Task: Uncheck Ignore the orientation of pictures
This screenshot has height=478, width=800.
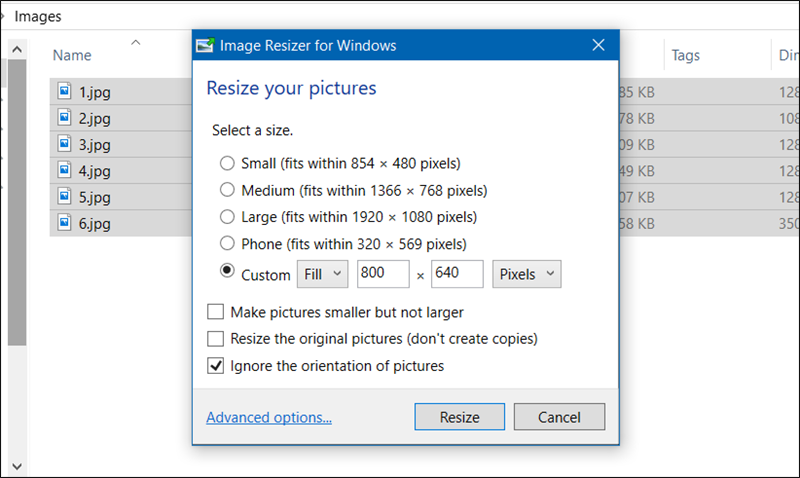Action: pos(215,366)
